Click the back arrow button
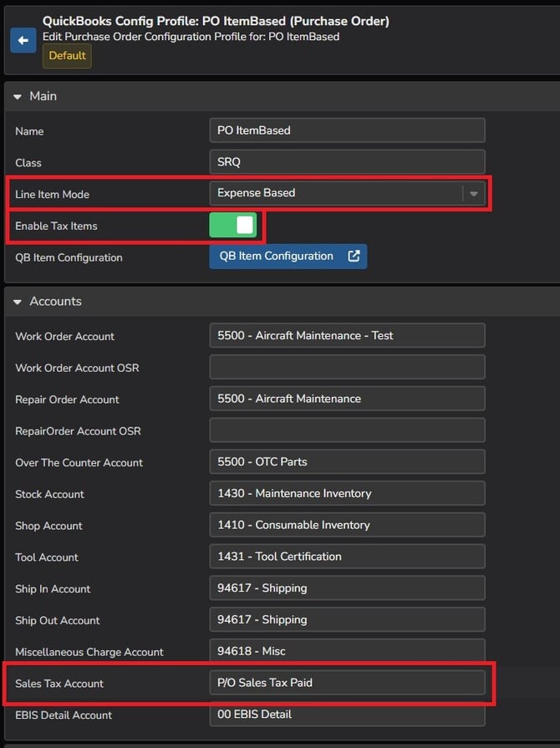560x748 pixels. [x=23, y=40]
